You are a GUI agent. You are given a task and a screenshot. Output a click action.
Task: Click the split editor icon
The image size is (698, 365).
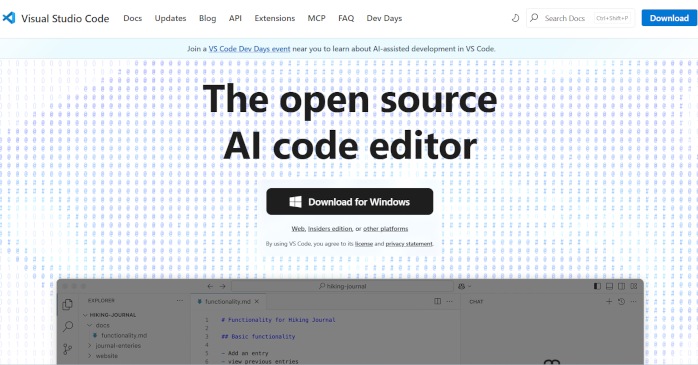tap(438, 301)
